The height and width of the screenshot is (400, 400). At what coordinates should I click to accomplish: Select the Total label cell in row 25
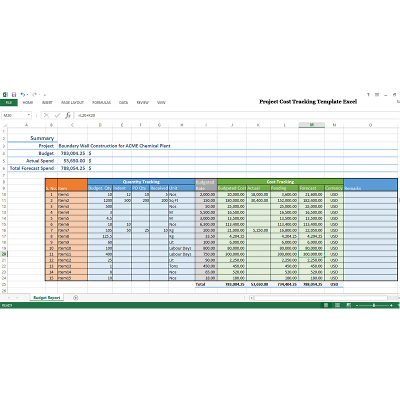[206, 284]
